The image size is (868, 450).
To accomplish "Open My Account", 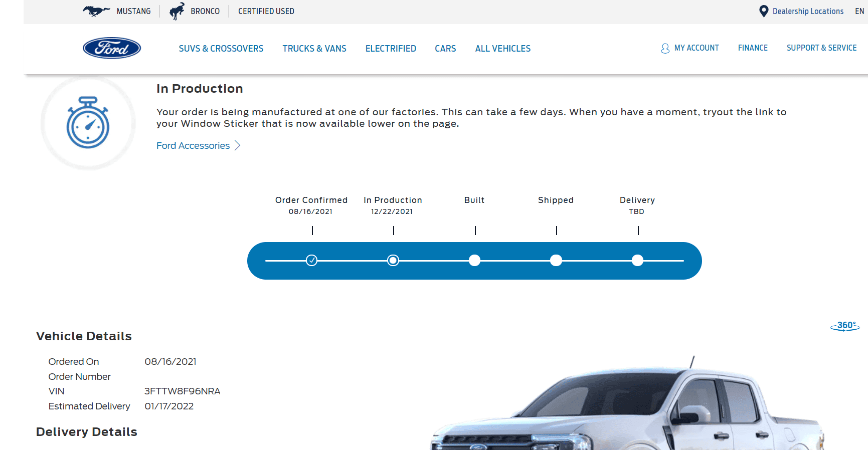I will pyautogui.click(x=697, y=48).
